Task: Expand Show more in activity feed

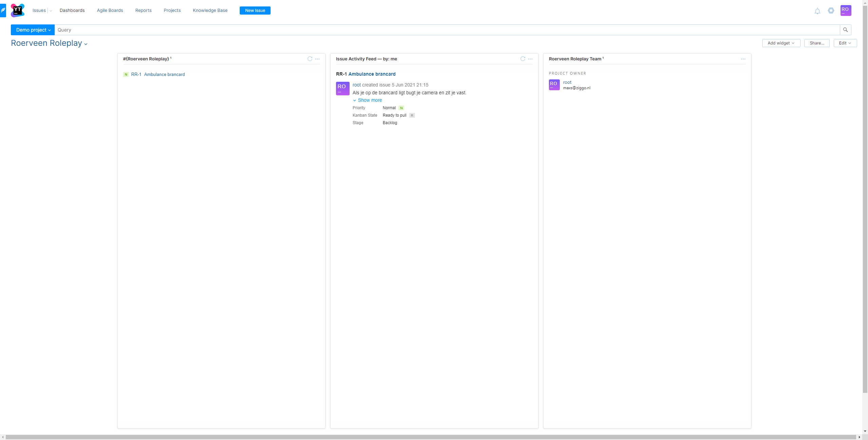Action: tap(369, 100)
